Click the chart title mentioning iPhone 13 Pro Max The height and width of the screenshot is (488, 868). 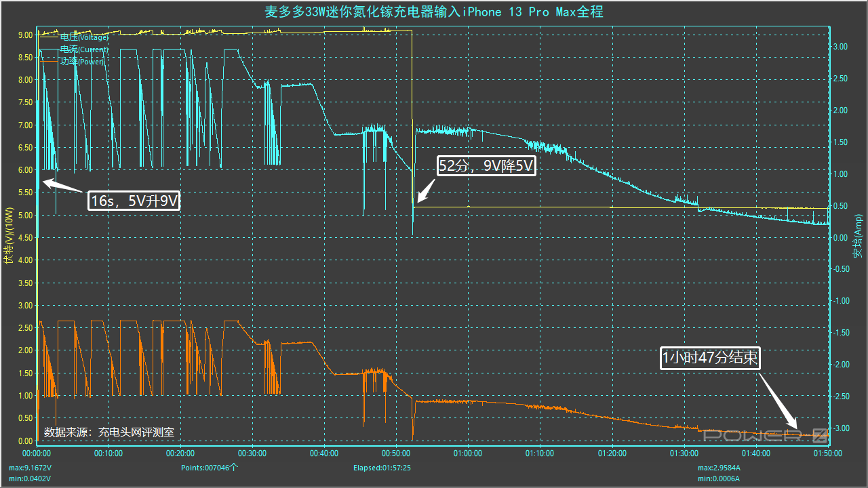coord(433,12)
